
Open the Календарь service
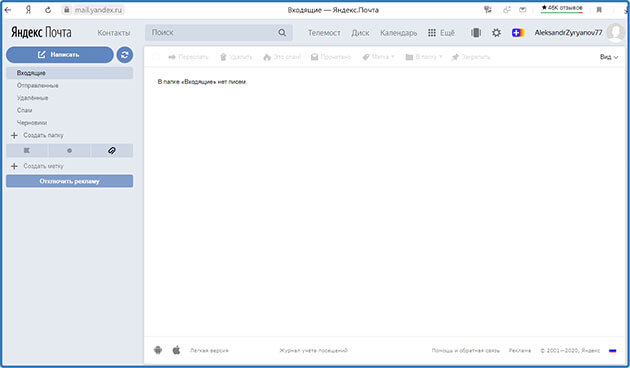tap(399, 33)
